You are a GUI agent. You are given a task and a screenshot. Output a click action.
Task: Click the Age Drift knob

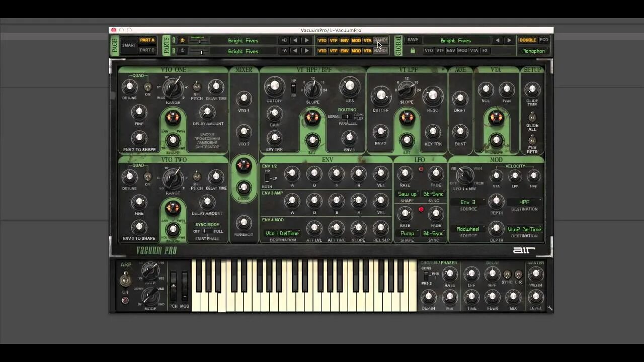point(460,99)
